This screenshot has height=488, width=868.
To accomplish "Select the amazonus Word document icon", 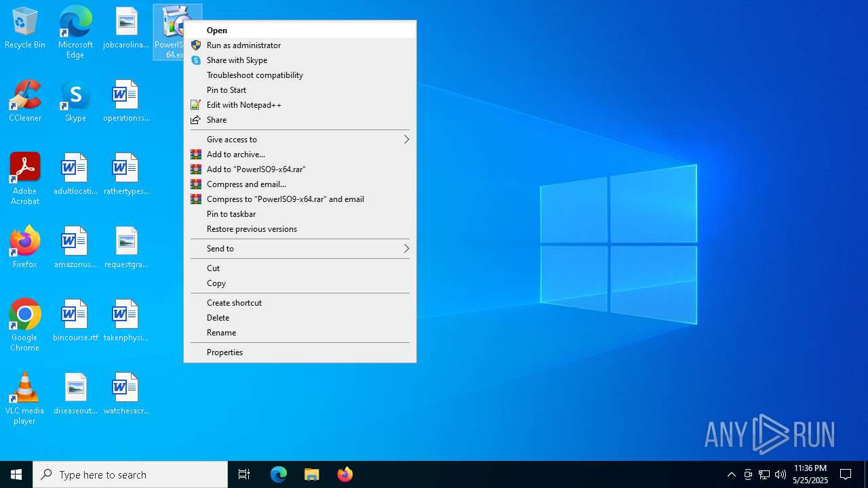I will click(75, 248).
